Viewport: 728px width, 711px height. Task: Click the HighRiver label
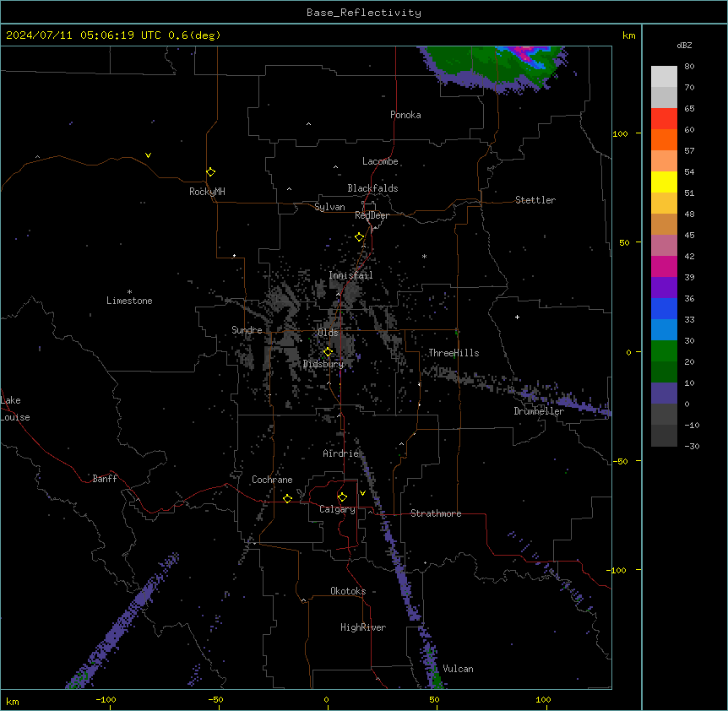tap(363, 627)
